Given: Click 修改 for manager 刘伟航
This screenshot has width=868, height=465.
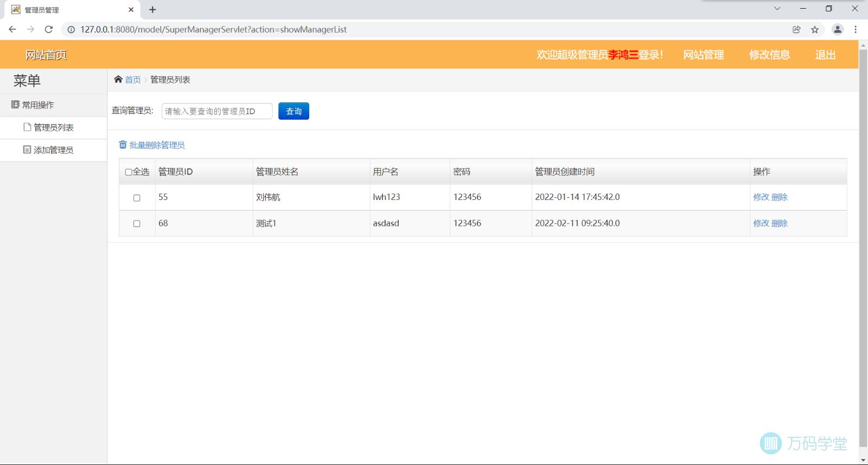Looking at the screenshot, I should tap(761, 197).
